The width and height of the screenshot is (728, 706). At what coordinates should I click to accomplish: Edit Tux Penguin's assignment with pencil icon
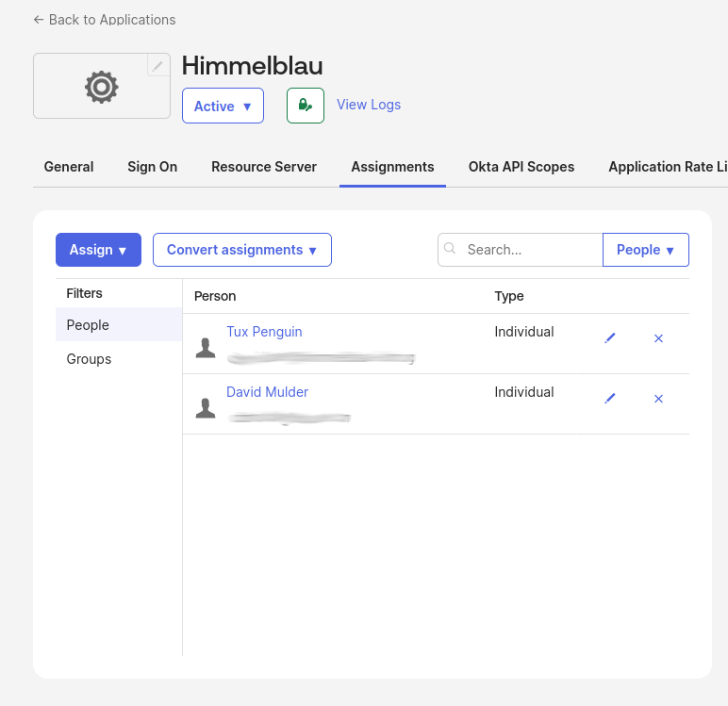[x=610, y=338]
